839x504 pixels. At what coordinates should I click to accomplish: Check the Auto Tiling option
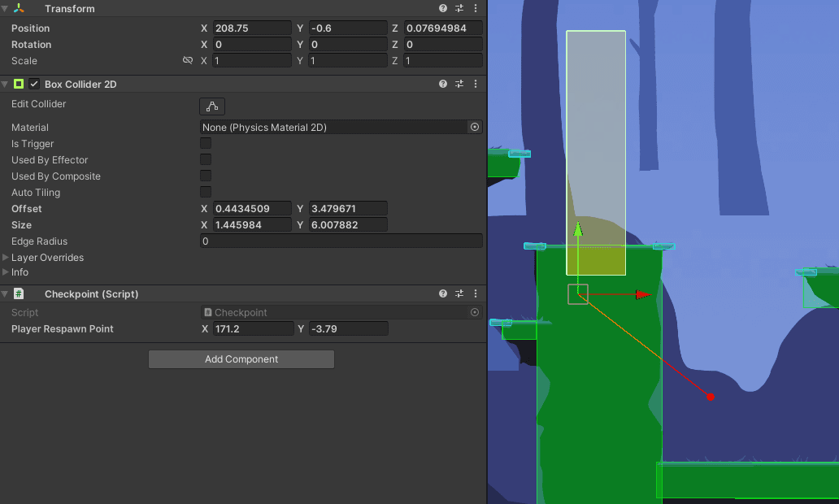coord(206,193)
